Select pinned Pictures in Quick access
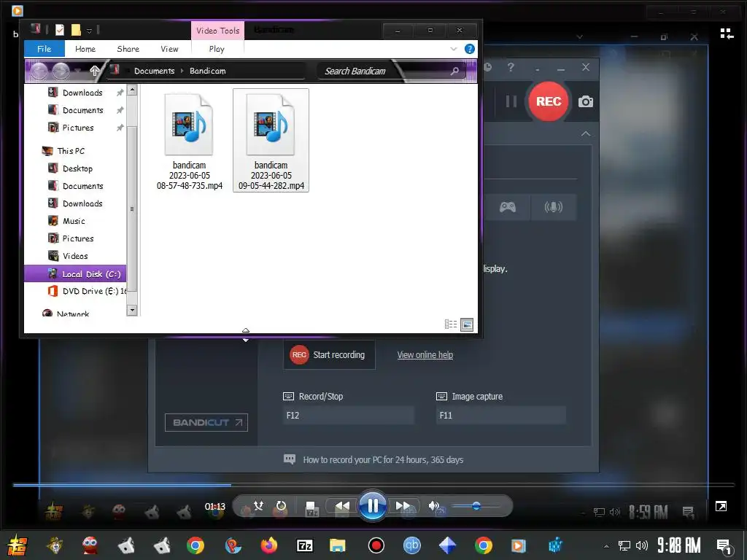The height and width of the screenshot is (560, 747). [77, 128]
